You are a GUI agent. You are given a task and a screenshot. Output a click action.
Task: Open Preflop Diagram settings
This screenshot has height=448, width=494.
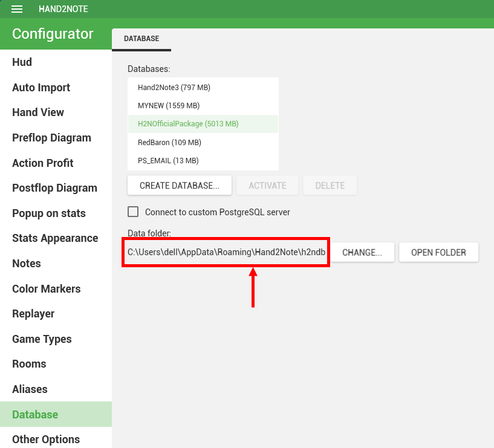(56, 138)
